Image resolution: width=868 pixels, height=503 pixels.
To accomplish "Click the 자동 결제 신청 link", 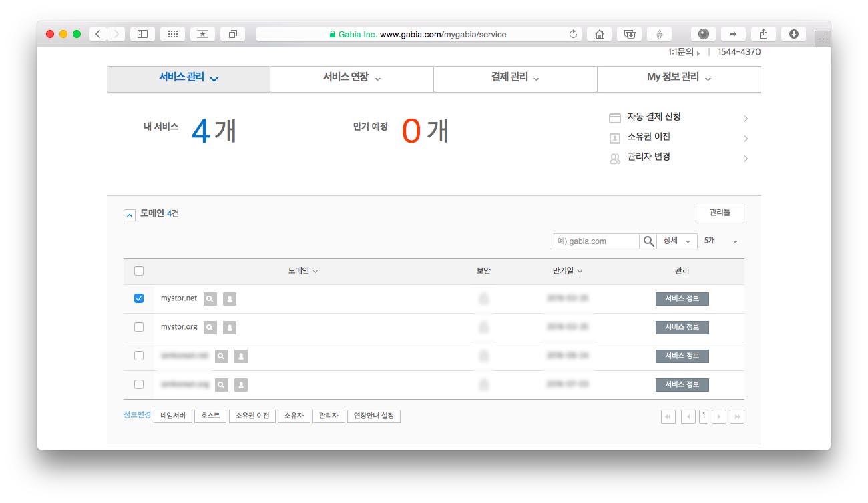I will pos(653,117).
